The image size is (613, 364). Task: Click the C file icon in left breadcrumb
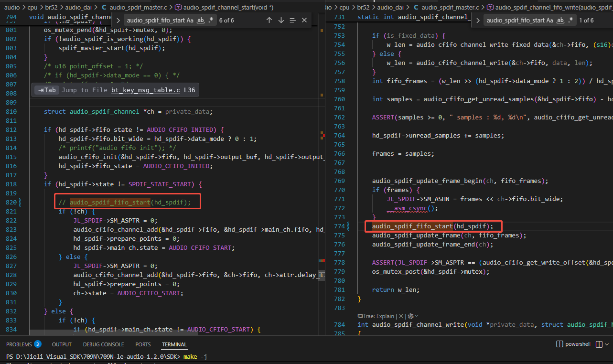coord(104,7)
